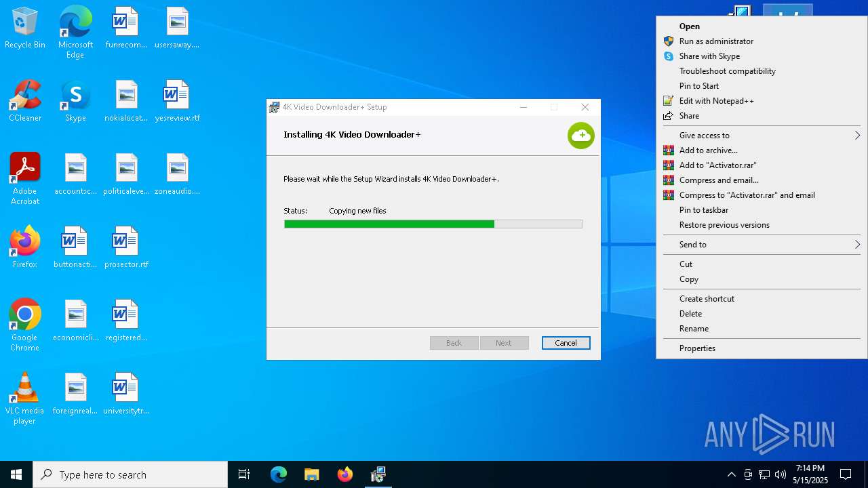Open Task View on the taskbar
Screen dimensions: 868x488
coord(244,474)
